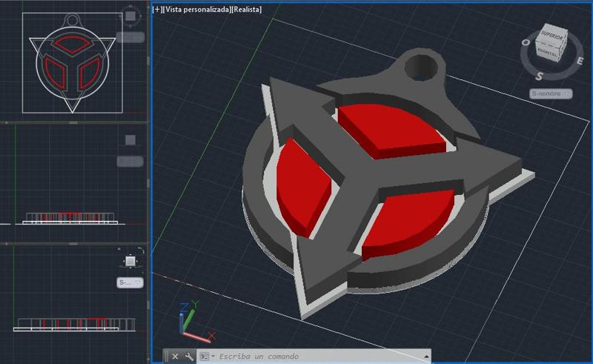
Task: Activate the top plan view viewport drawing
Action: click(x=73, y=63)
